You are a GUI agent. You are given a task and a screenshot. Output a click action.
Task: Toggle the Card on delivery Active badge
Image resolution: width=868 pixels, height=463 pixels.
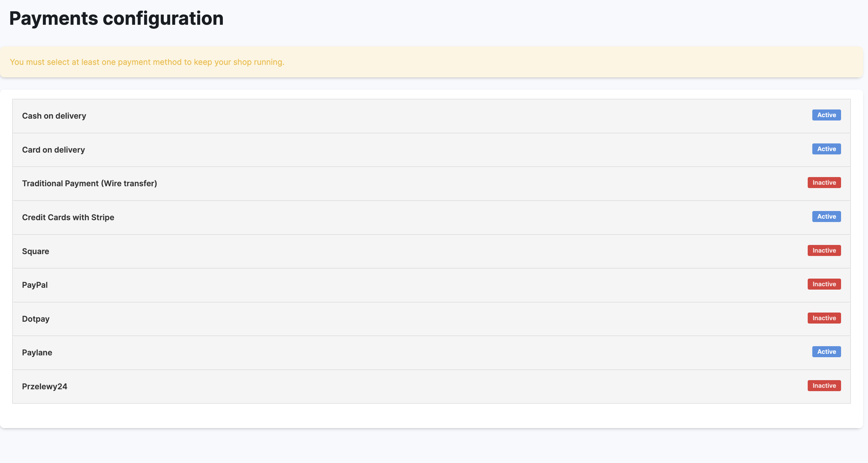(x=826, y=149)
